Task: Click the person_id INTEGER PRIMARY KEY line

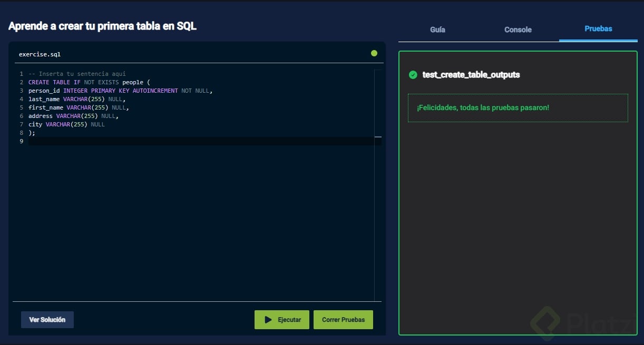Action: [121, 91]
